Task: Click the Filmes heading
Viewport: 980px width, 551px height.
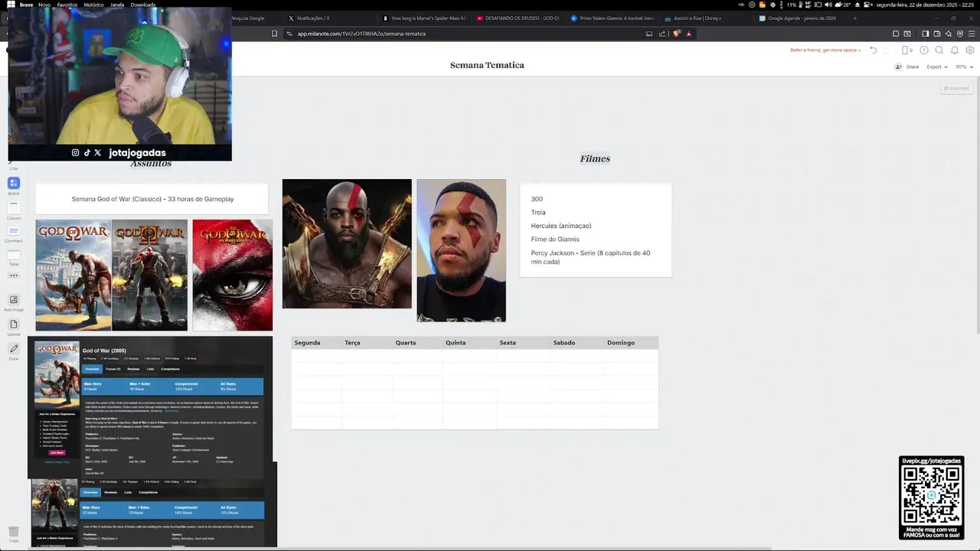Action: pos(595,158)
